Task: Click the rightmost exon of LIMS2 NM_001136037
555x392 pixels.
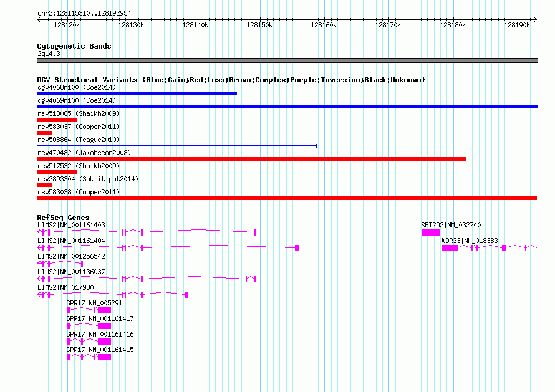Action: [255, 279]
